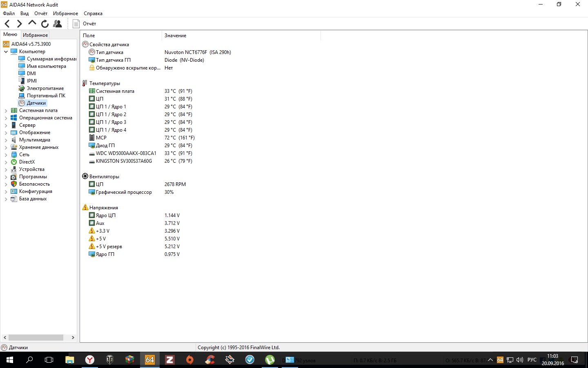The width and height of the screenshot is (588, 368).
Task: Select the Свойства датчика group header
Action: point(109,45)
